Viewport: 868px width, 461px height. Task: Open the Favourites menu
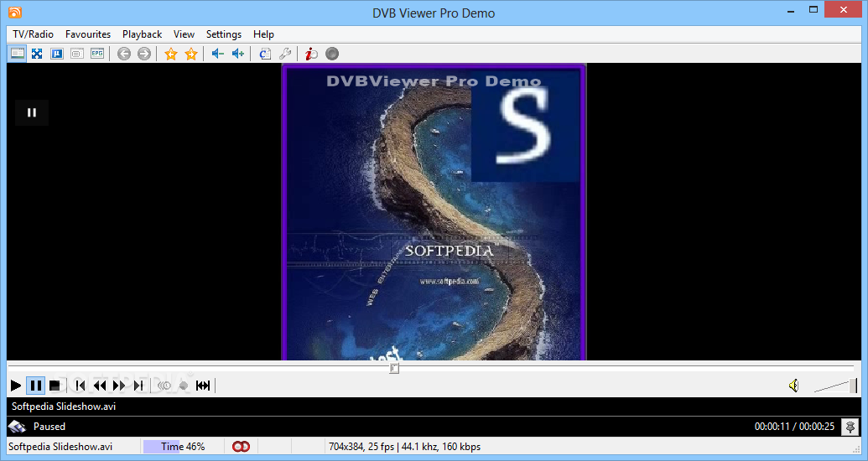click(x=88, y=34)
